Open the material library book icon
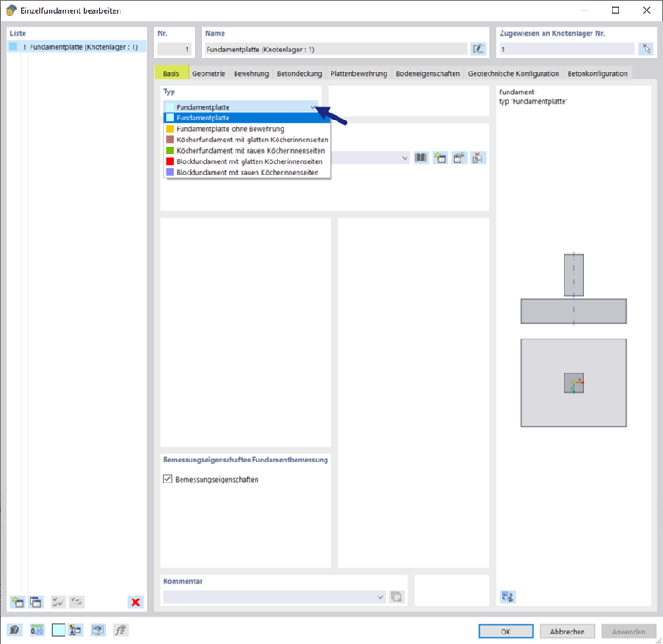The image size is (663, 644). point(420,158)
